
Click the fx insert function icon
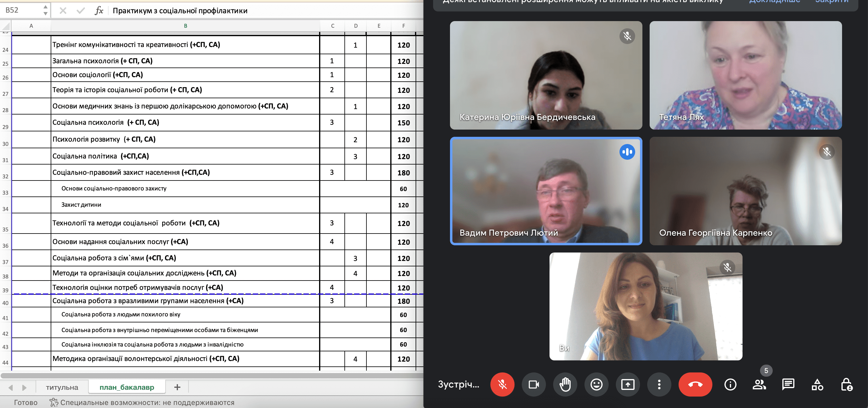(x=99, y=11)
